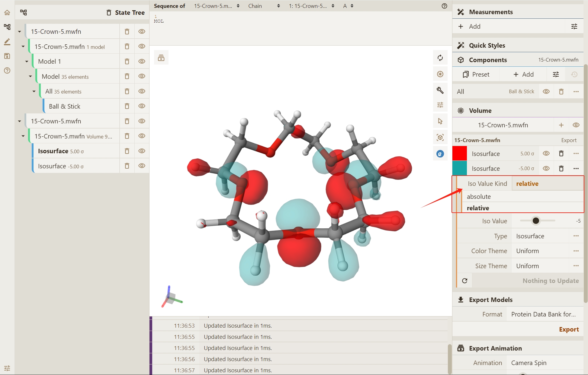The width and height of the screenshot is (588, 375).
Task: Open sequence panel help icon
Action: tap(444, 6)
